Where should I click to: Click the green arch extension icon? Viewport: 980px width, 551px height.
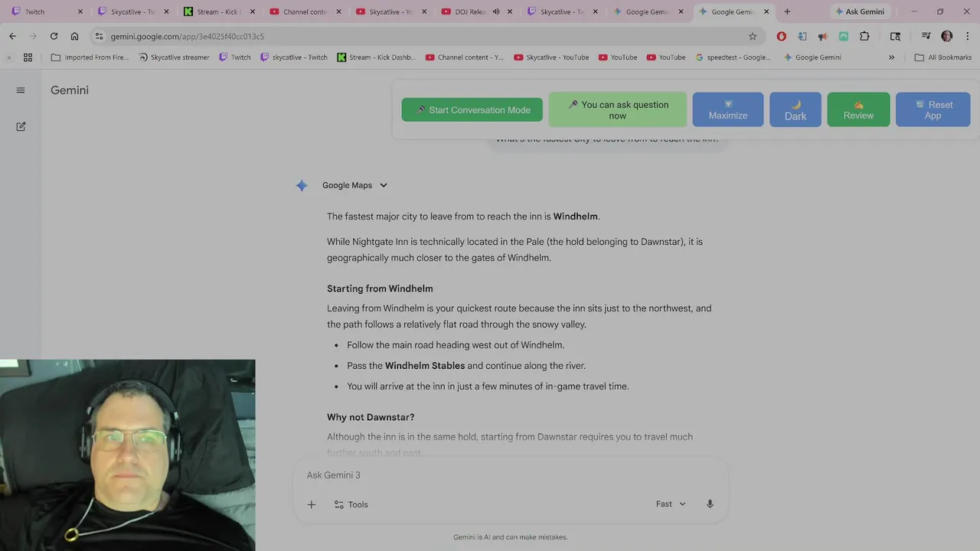[x=843, y=36]
